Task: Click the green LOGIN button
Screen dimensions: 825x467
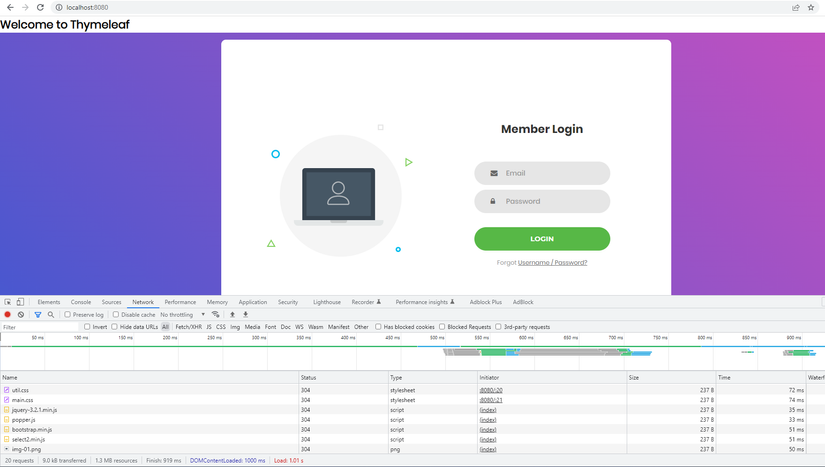Action: (542, 239)
